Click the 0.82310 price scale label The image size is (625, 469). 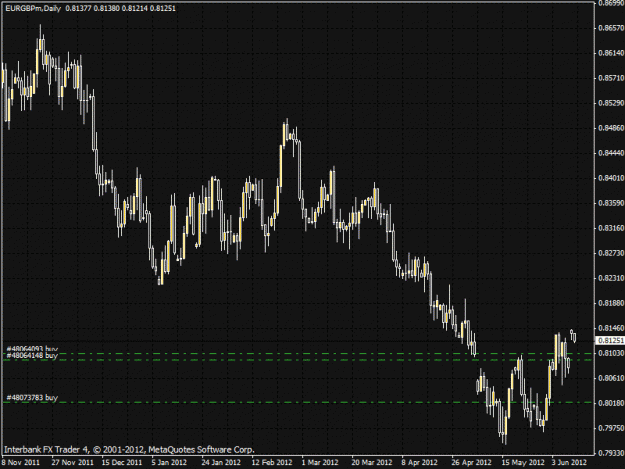point(611,278)
